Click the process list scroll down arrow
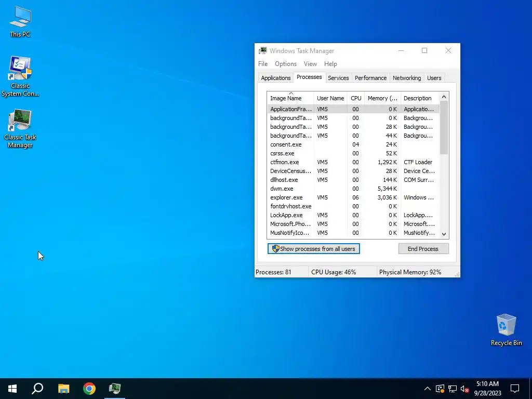The height and width of the screenshot is (399, 532). 444,234
